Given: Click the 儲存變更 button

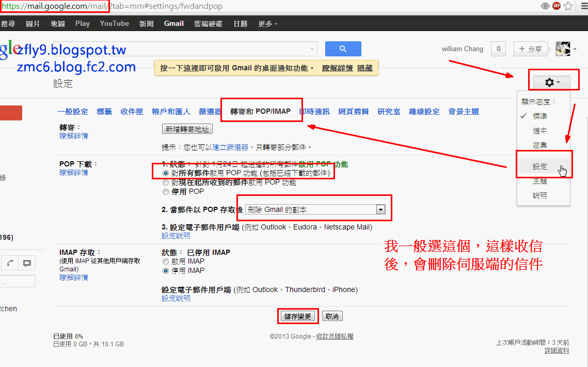Looking at the screenshot, I should [298, 316].
